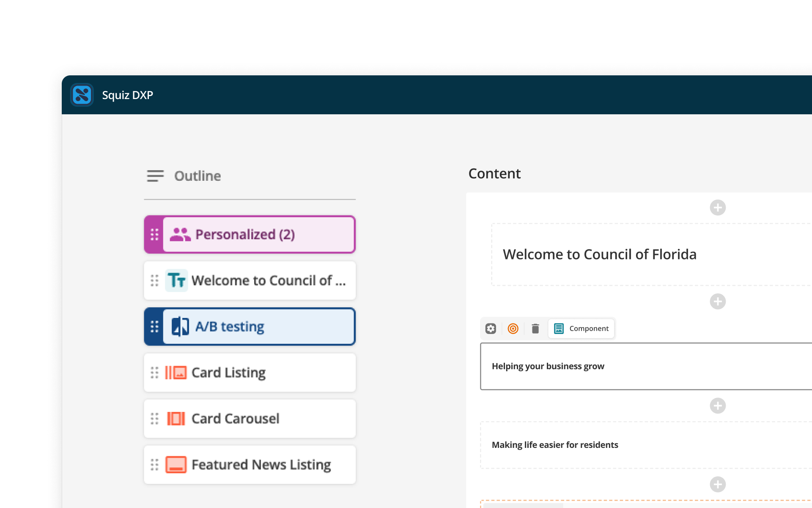Click the Helping your business grow block
Image resolution: width=812 pixels, height=508 pixels.
[x=646, y=366]
